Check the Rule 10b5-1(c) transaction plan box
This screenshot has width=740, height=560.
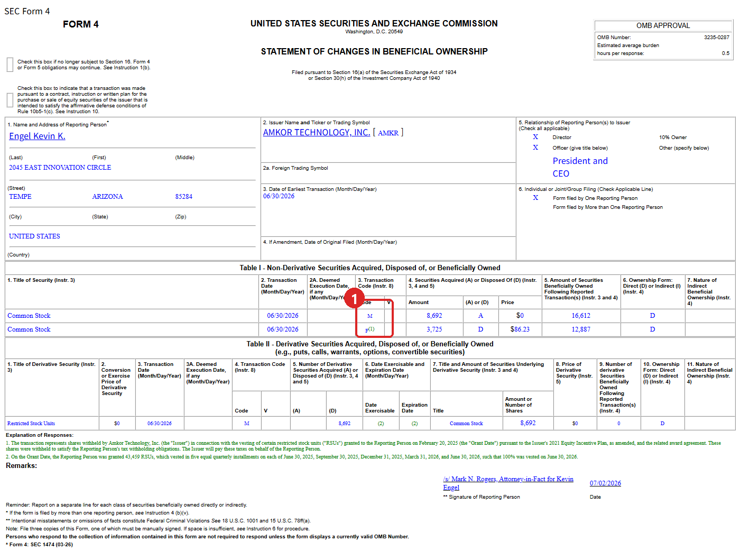click(x=10, y=100)
